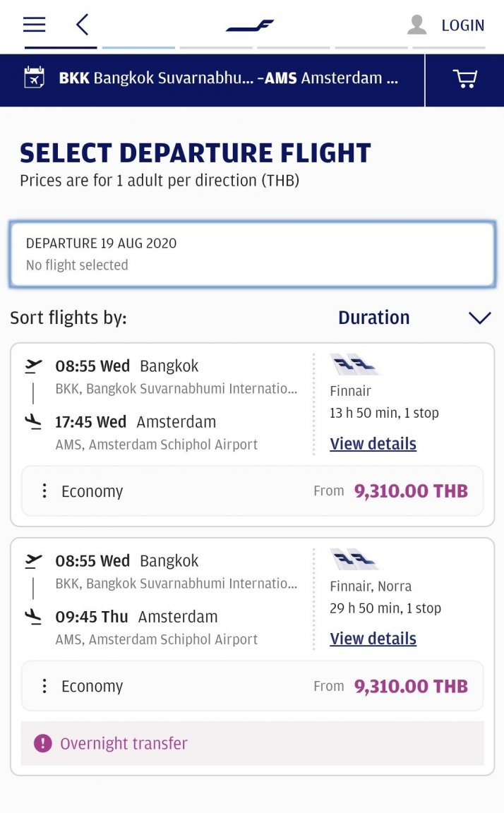Open the shopping cart

pos(464,78)
